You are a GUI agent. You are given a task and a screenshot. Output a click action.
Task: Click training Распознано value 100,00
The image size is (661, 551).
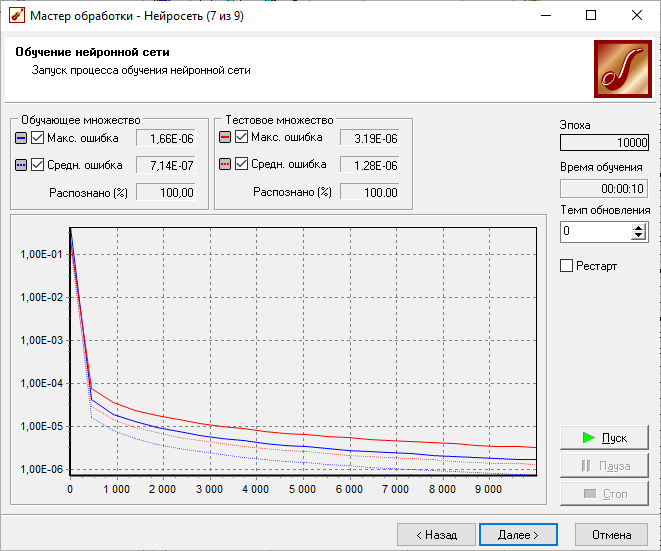click(166, 193)
